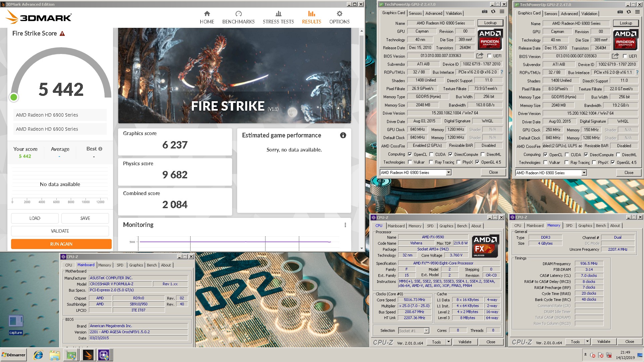Open the RESULTS section in 3DMark
Screen dimensions: 644x362
coord(311,17)
